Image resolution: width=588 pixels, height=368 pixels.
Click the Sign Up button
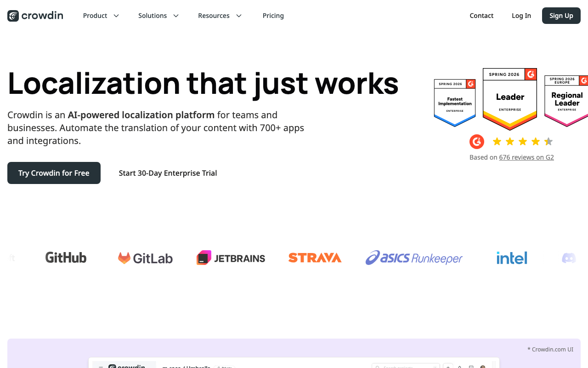click(561, 16)
